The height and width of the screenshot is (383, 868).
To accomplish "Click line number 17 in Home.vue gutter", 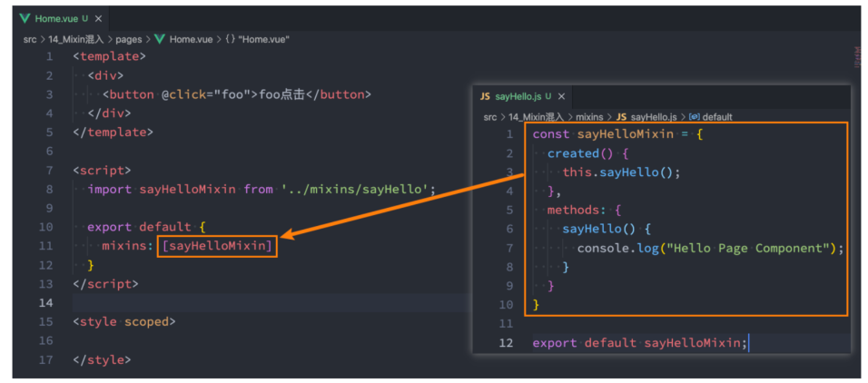I will [46, 359].
